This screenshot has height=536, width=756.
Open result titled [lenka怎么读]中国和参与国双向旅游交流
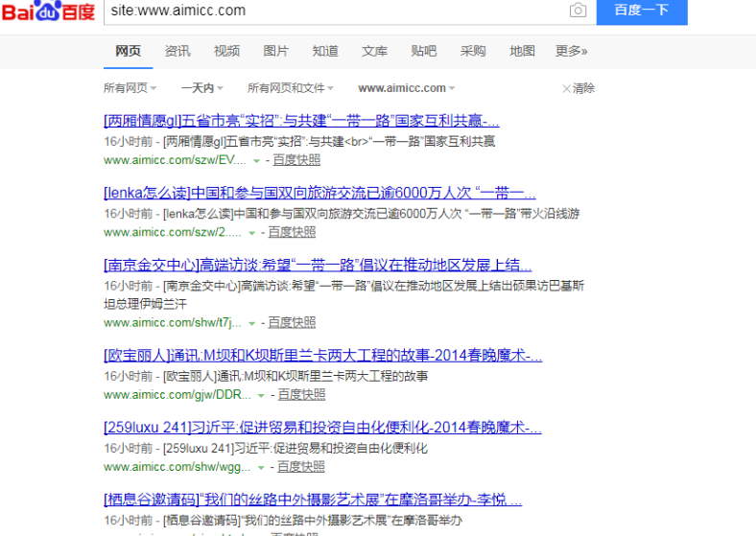coord(319,193)
